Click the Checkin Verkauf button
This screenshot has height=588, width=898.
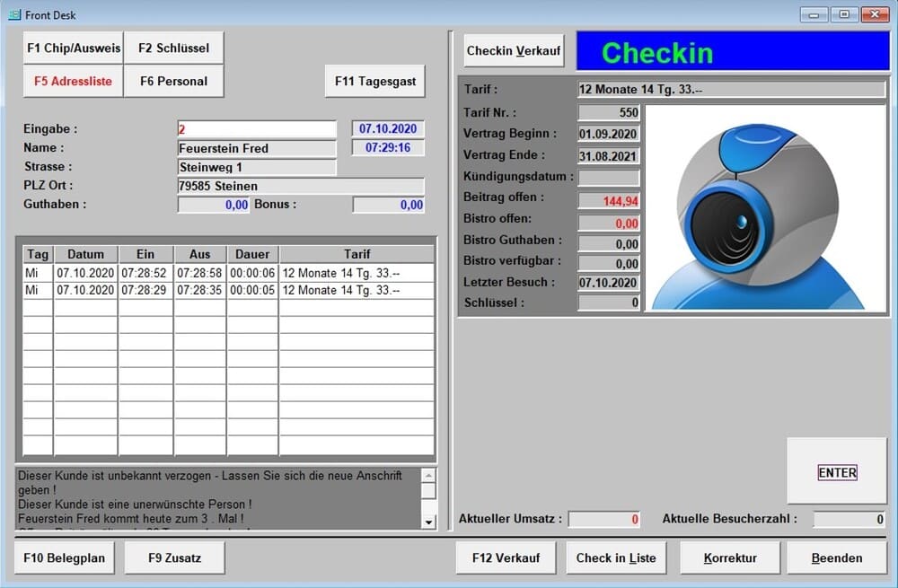[514, 51]
